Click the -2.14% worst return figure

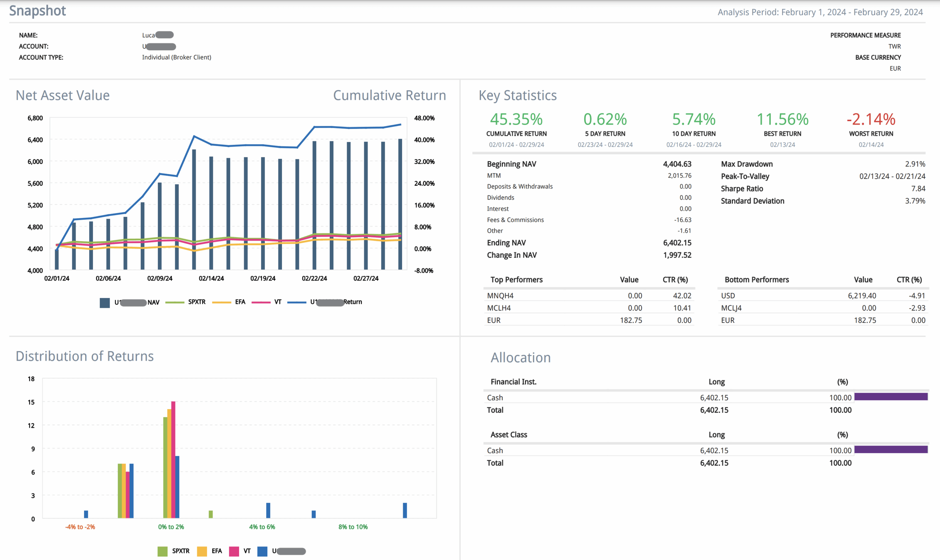(871, 119)
